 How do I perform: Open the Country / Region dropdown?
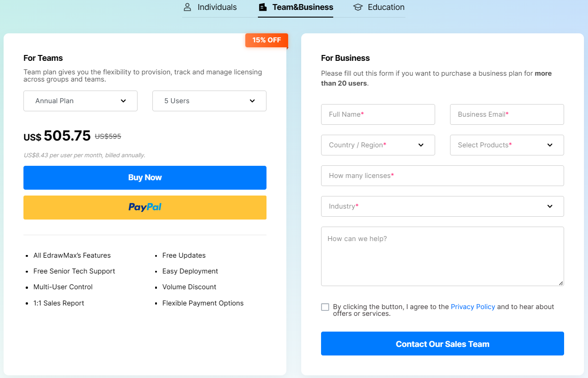tap(378, 145)
